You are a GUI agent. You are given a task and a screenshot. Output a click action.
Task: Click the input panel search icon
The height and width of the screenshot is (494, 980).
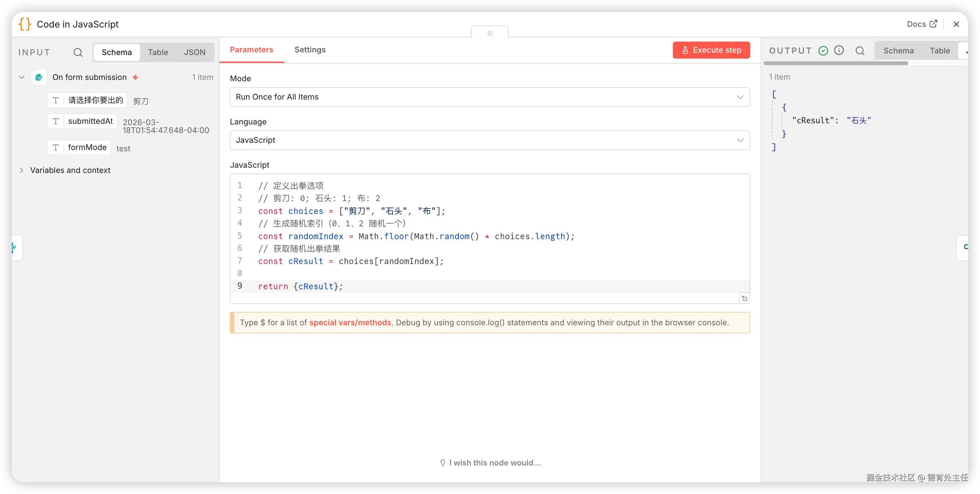[78, 52]
